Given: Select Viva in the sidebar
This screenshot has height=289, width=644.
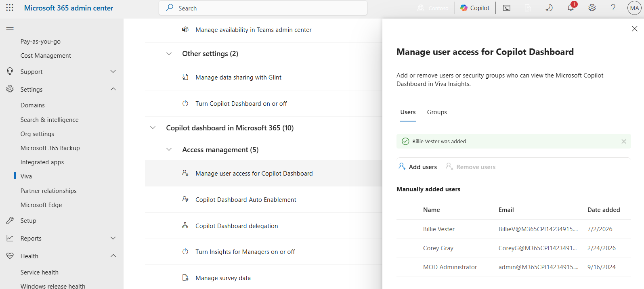Looking at the screenshot, I should point(26,176).
